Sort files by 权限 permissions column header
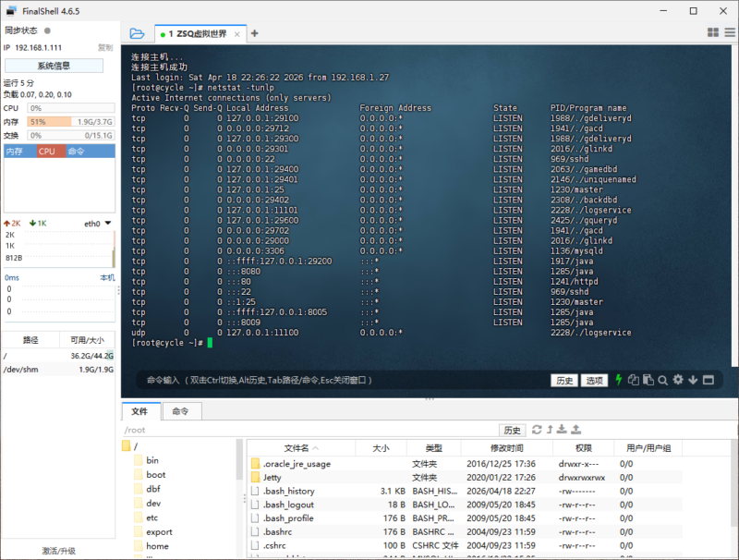 coord(584,448)
